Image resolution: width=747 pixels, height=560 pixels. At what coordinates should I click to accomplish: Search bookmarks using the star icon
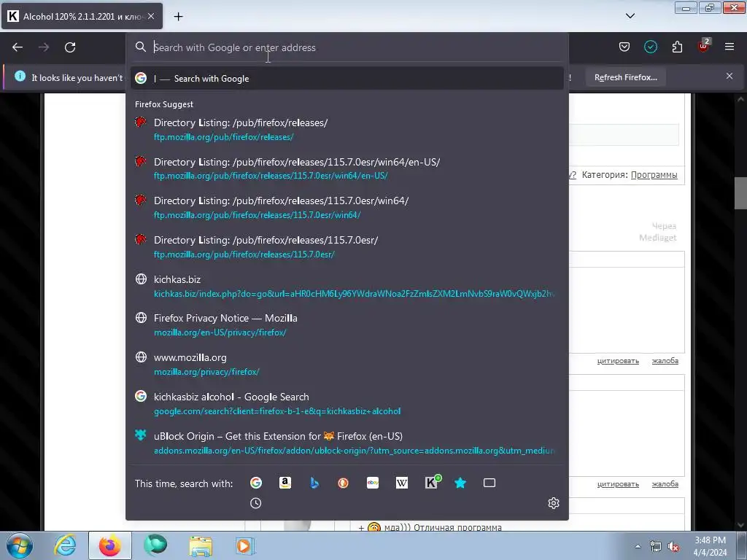(x=460, y=483)
